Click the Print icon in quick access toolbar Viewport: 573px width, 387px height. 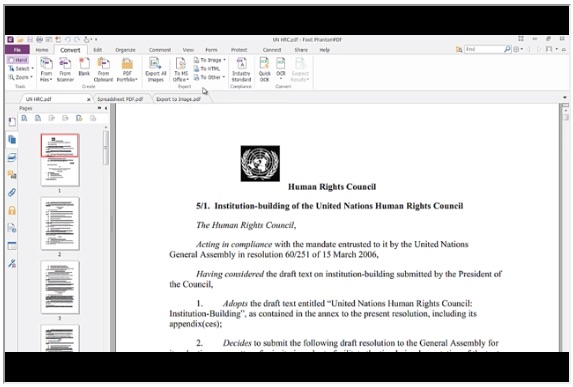39,39
